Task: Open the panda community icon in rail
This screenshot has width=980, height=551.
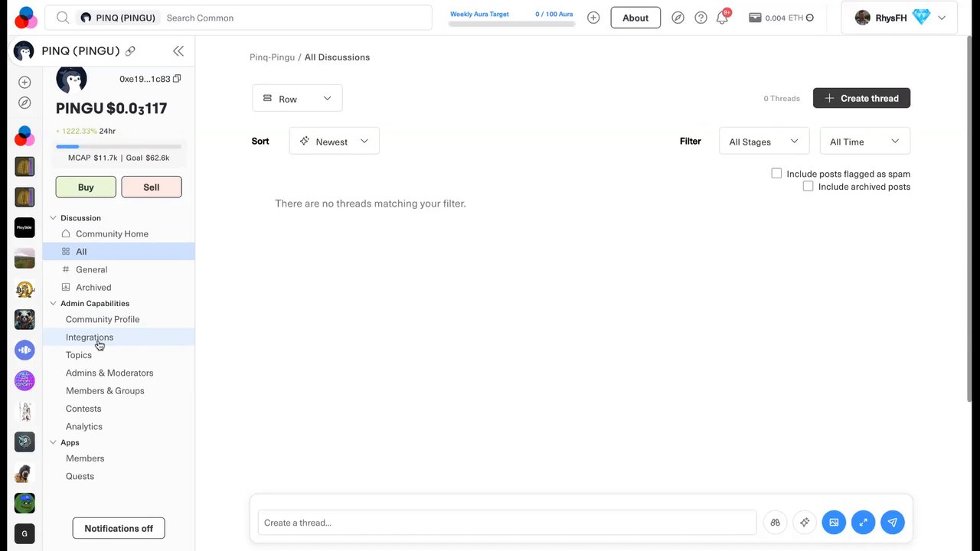Action: (24, 319)
